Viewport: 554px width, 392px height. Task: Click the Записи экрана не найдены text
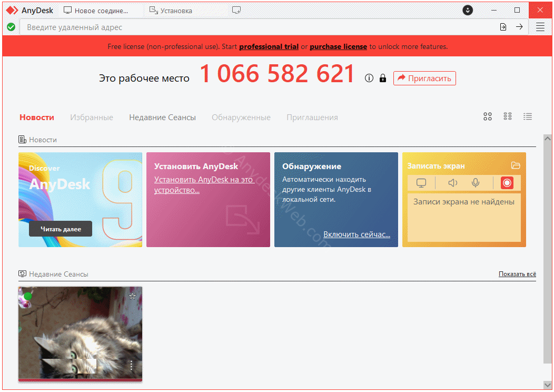coord(463,202)
